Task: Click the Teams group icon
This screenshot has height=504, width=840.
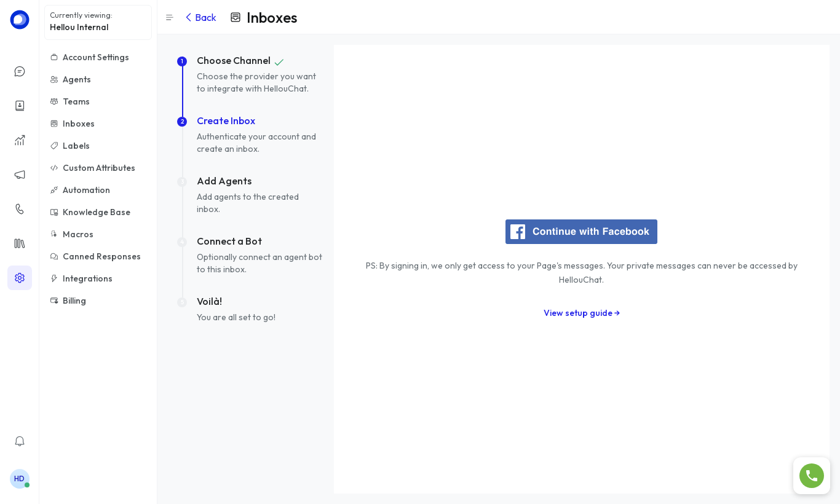Action: coord(54,102)
